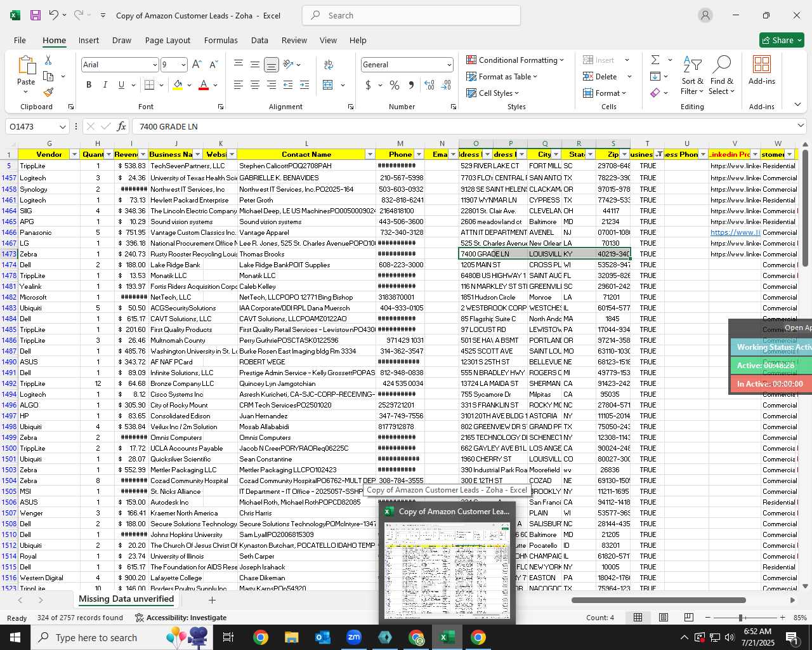Open the linkedin link in row 1466
Screen dimensions: 812x650
coord(735,232)
